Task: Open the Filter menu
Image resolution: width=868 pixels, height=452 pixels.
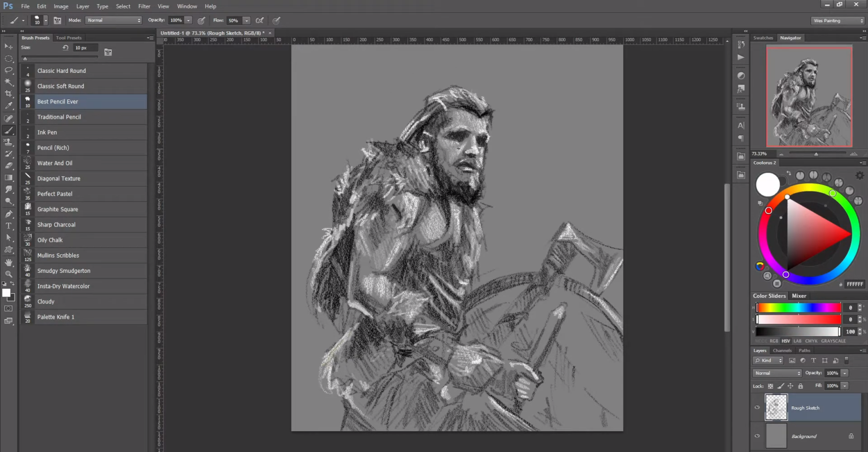Action: pos(144,6)
